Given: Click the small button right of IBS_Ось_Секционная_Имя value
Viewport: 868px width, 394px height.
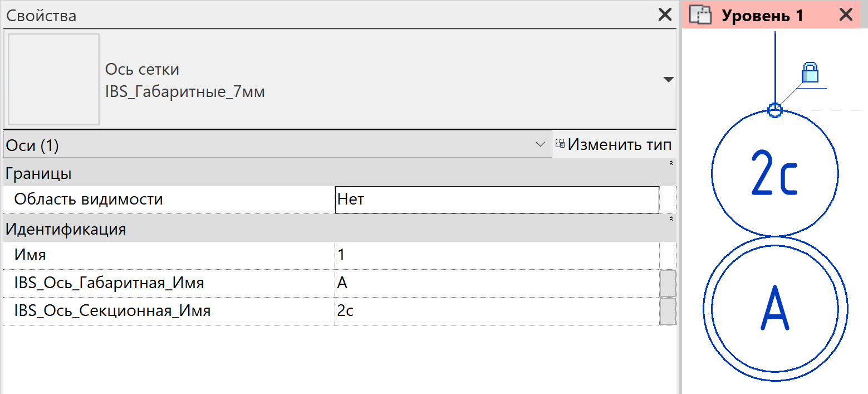Looking at the screenshot, I should tap(668, 311).
